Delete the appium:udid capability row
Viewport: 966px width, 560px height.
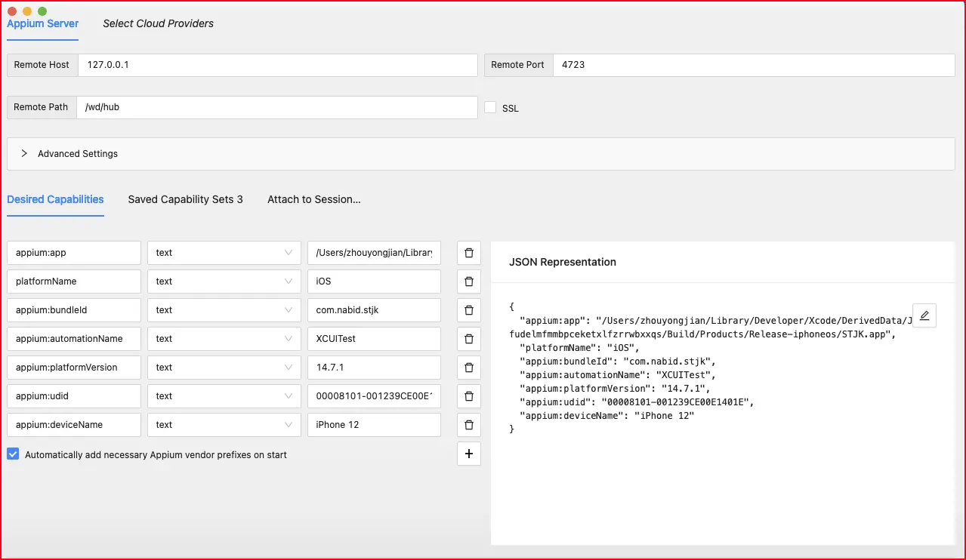468,396
